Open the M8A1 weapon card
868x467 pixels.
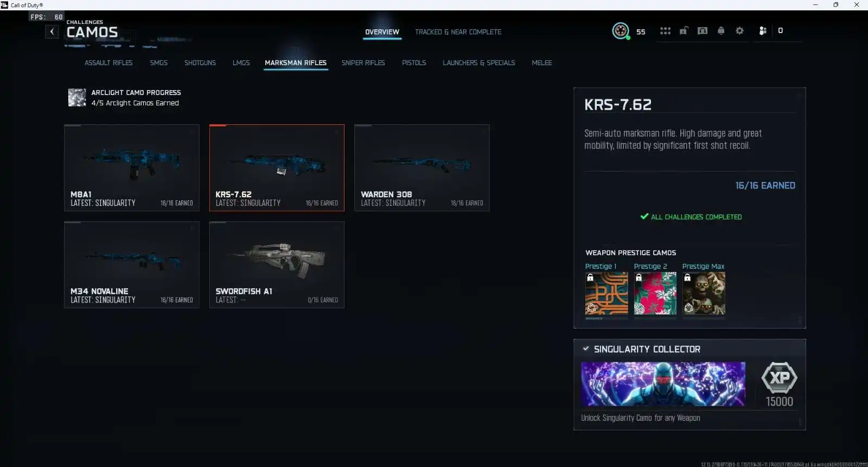132,168
